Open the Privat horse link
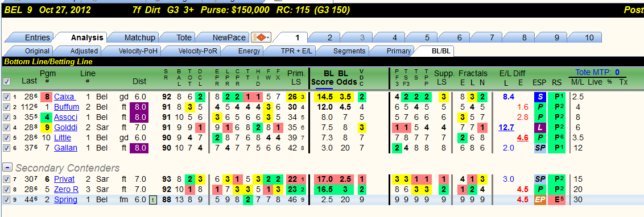644x217 pixels. pyautogui.click(x=65, y=180)
